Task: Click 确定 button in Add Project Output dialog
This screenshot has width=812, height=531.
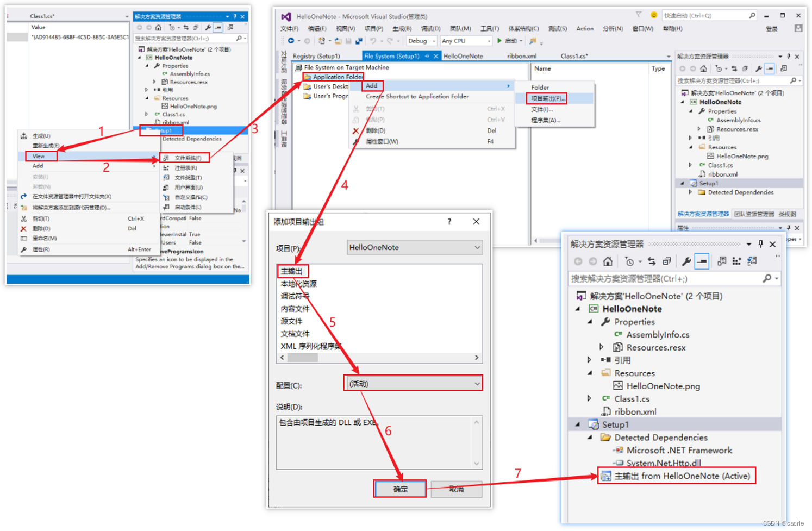Action: coord(400,489)
